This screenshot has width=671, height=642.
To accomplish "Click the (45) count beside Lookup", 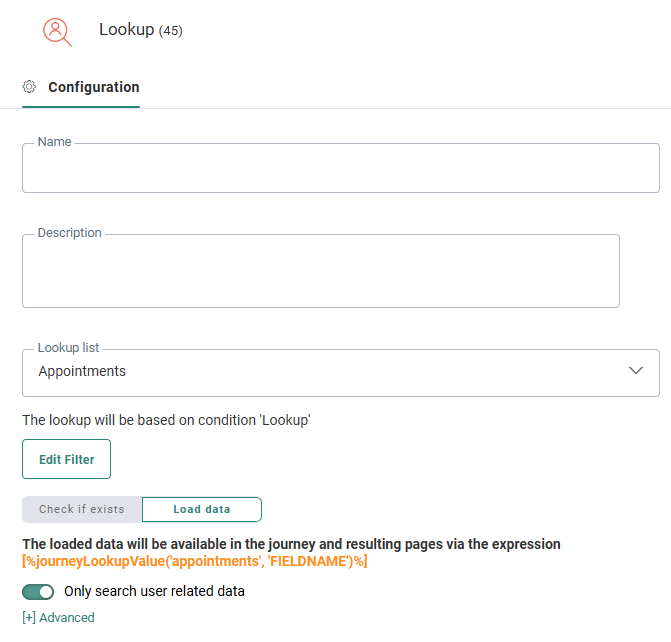I will [171, 31].
